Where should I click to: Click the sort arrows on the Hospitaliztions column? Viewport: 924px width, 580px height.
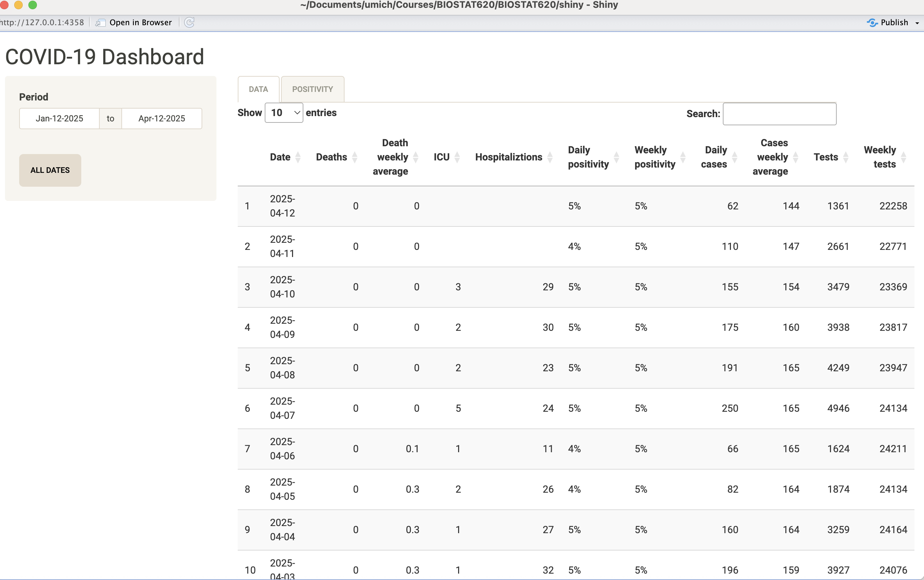point(550,157)
